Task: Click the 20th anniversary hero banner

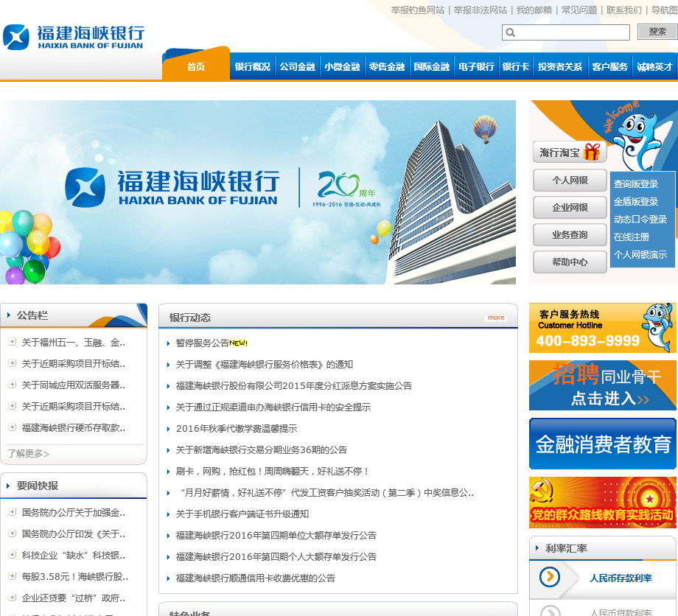Action: tap(258, 192)
